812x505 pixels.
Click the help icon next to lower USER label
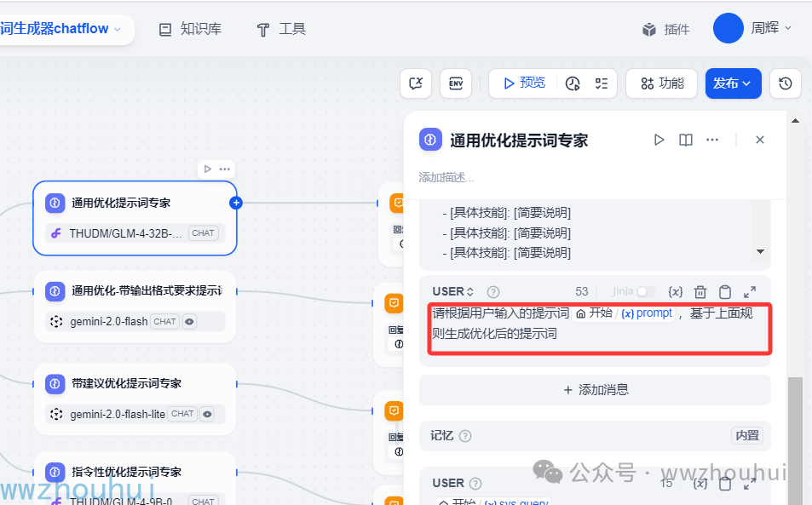(x=475, y=483)
